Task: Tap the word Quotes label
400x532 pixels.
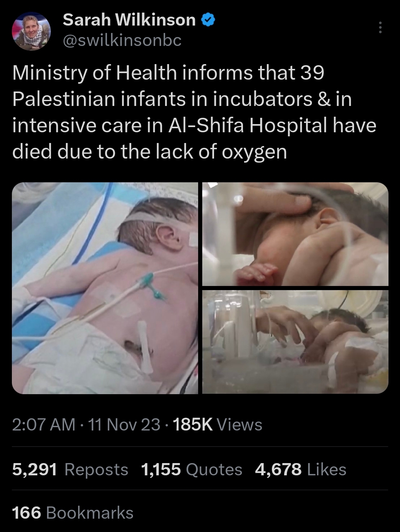Action: point(214,469)
